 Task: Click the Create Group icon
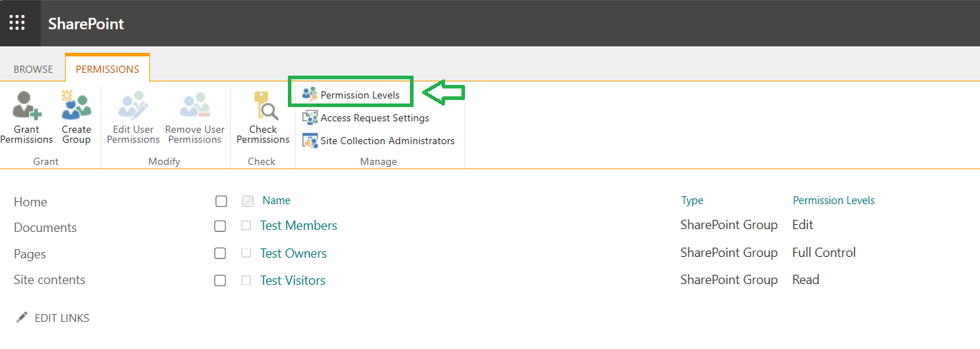tap(76, 106)
